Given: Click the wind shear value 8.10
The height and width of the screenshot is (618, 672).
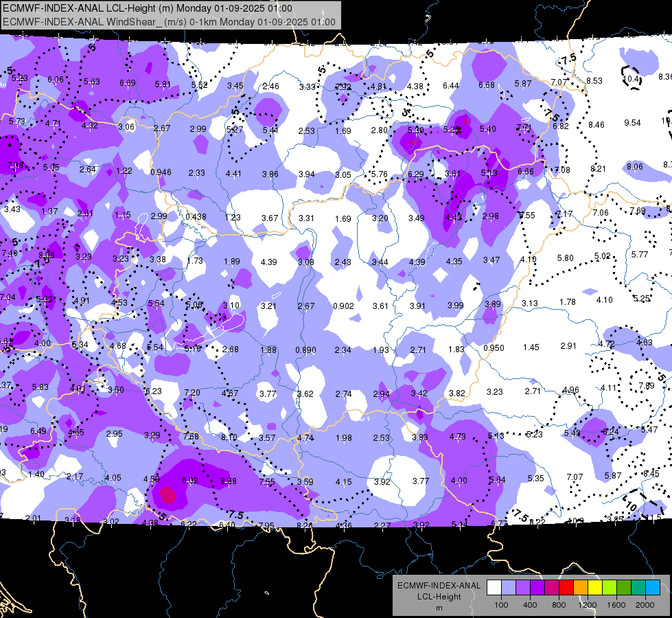Looking at the screenshot, I should coord(229,437).
